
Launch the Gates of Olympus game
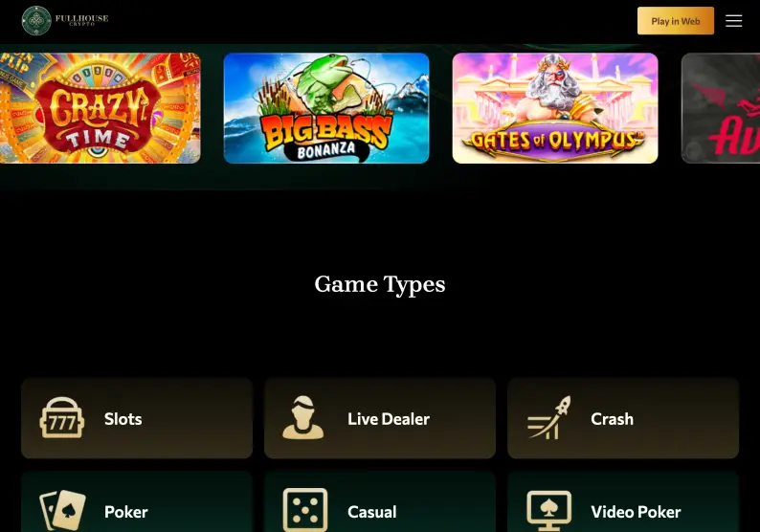click(555, 108)
